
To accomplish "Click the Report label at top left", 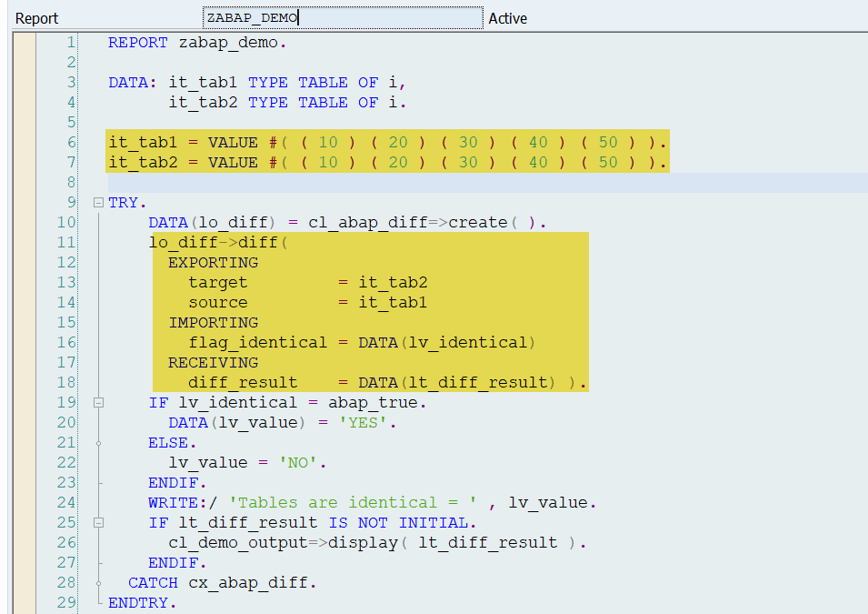I will pyautogui.click(x=36, y=18).
